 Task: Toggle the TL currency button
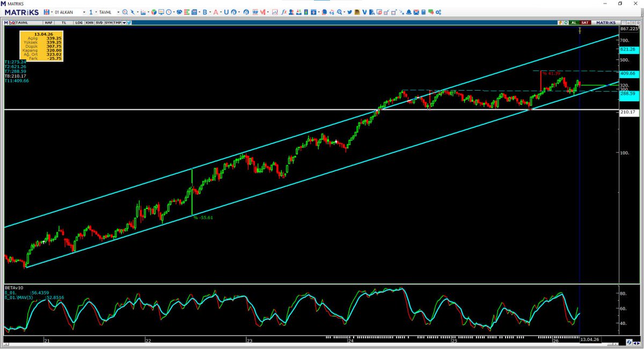(63, 23)
